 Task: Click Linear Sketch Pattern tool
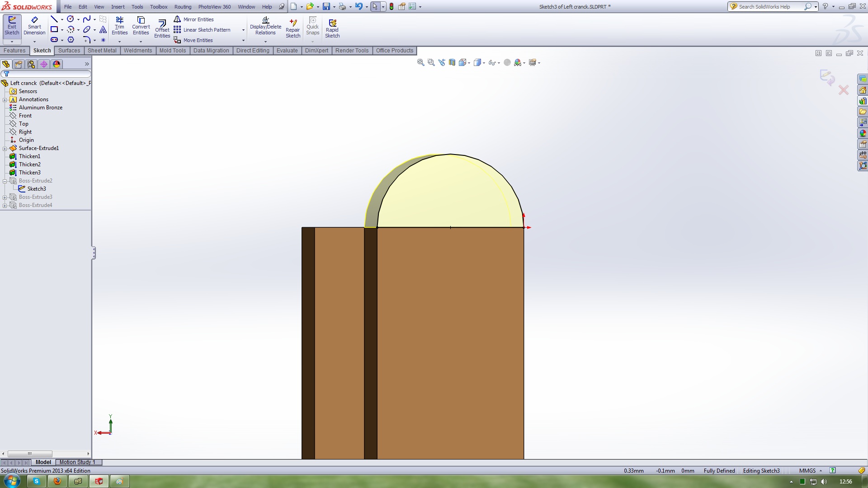[202, 30]
